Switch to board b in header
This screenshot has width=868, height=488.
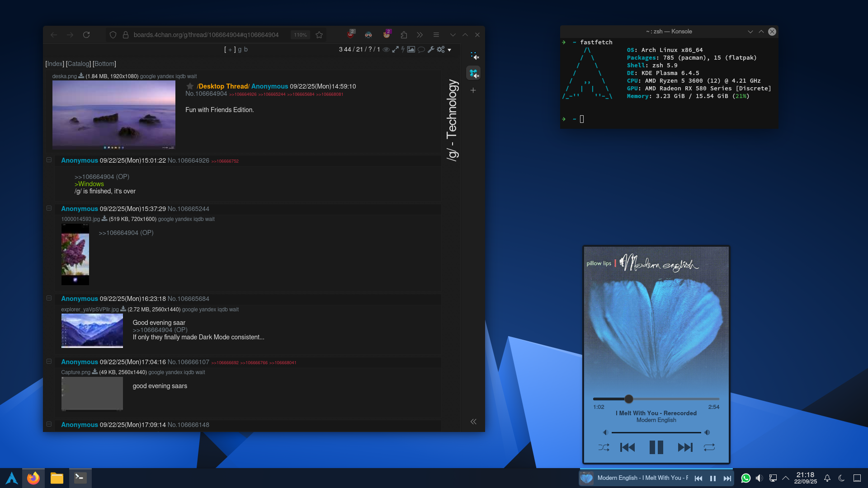pyautogui.click(x=246, y=50)
